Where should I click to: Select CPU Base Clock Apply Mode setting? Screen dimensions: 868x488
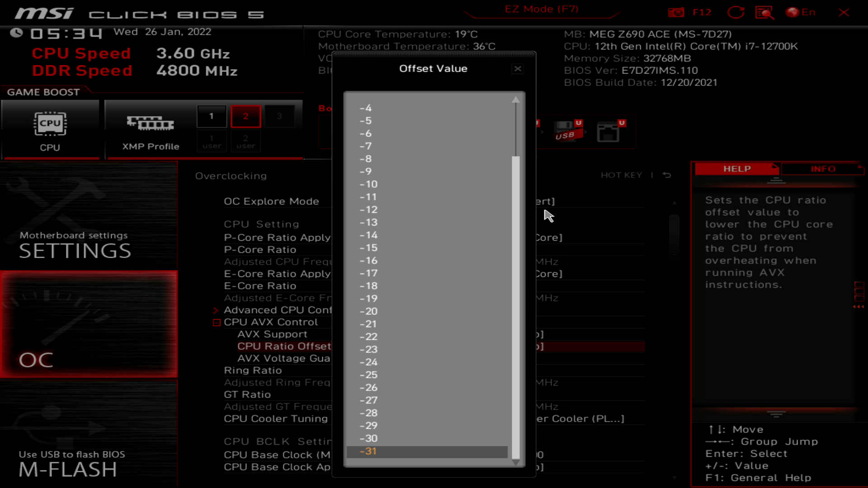point(277,467)
